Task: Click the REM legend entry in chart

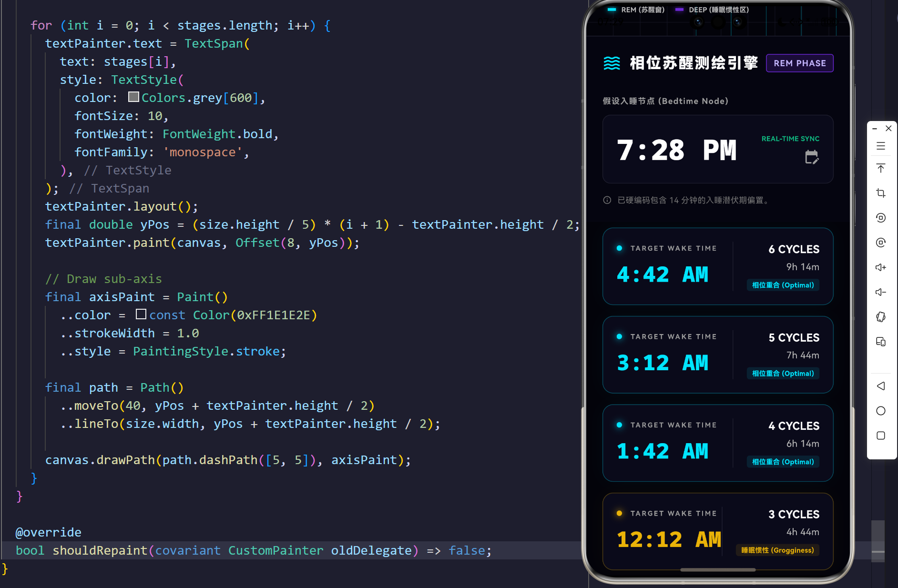Action: pyautogui.click(x=636, y=10)
